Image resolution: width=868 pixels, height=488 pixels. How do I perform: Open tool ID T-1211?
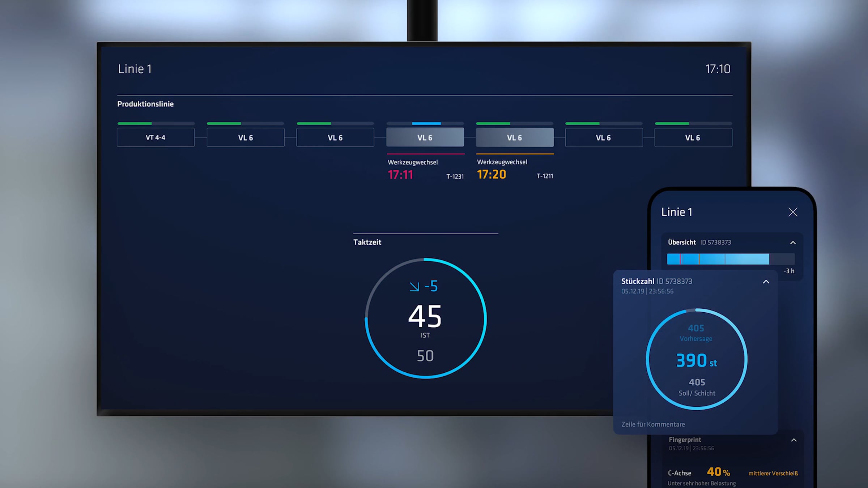(x=545, y=176)
